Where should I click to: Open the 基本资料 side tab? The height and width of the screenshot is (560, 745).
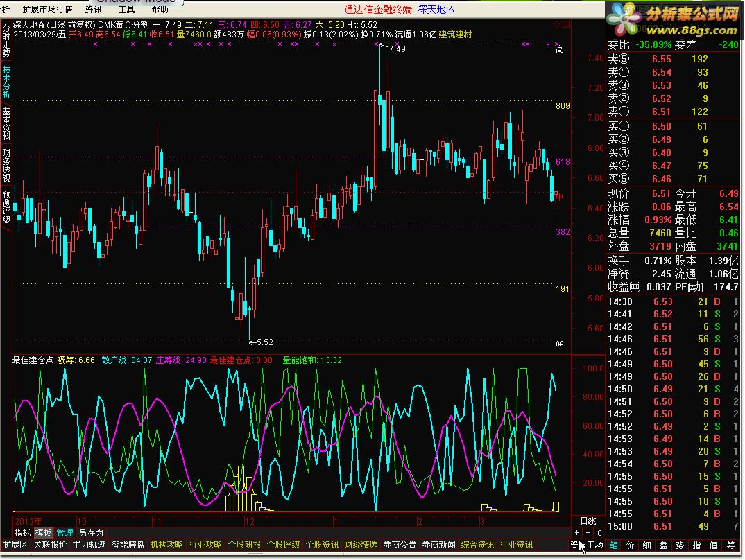6,123
